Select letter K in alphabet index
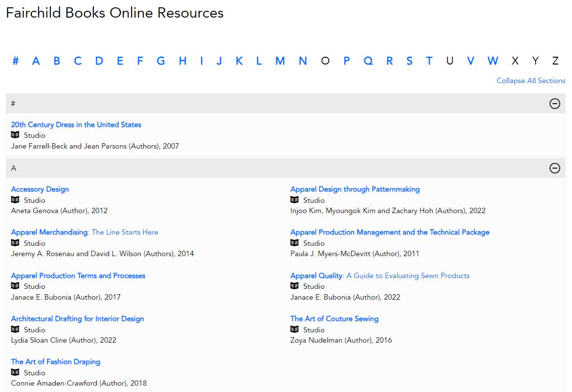Viewport: 572px width, 392px height. (x=239, y=61)
